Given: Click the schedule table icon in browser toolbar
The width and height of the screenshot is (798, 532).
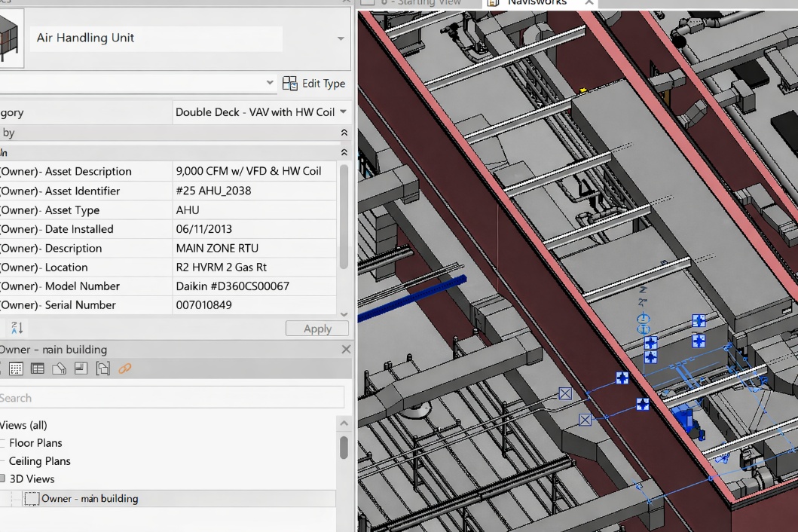Looking at the screenshot, I should [x=37, y=368].
